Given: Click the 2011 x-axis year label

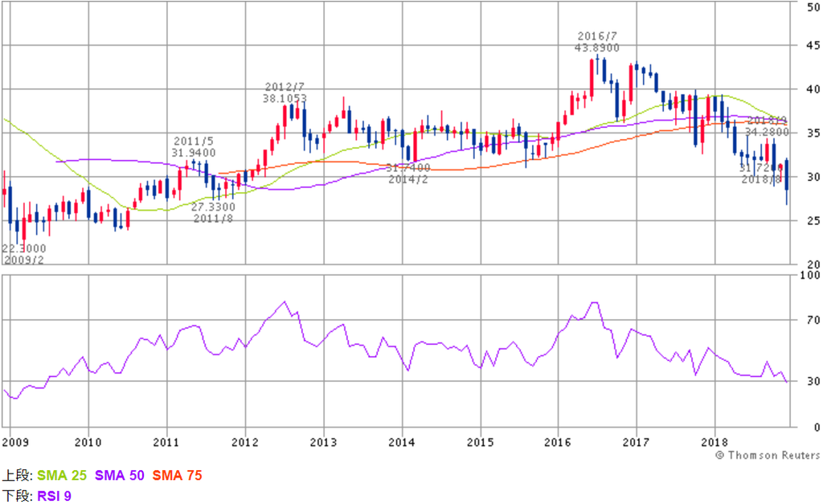Looking at the screenshot, I should [166, 442].
